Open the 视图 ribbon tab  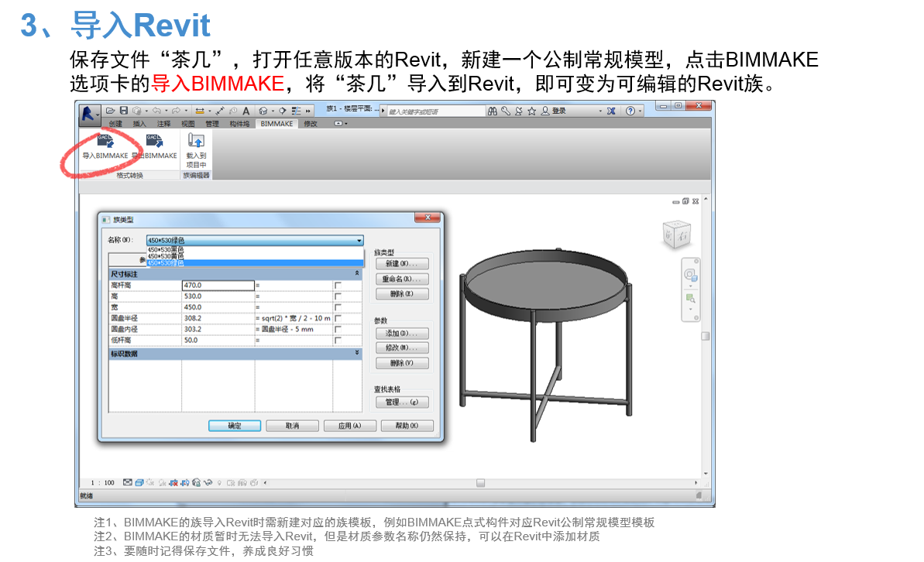tap(188, 124)
